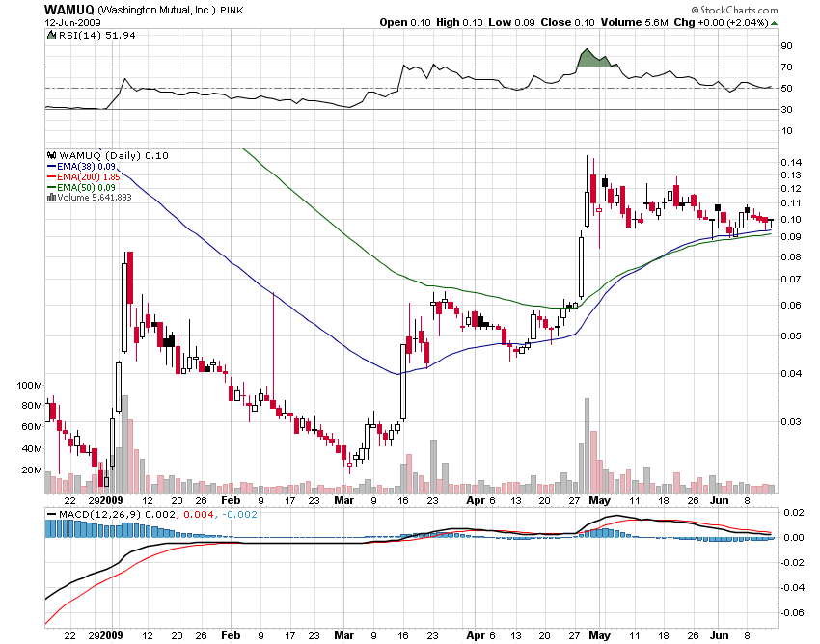Click the volume axis label 20M
Screen dimensions: 820x644
[x=32, y=470]
